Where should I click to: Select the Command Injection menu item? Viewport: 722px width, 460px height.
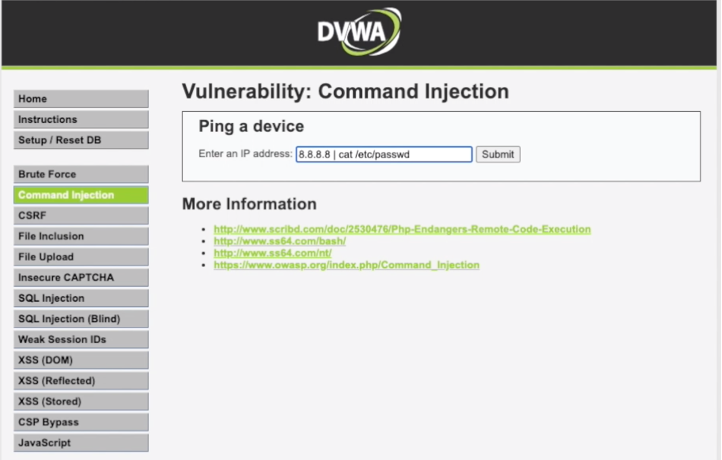pos(81,196)
